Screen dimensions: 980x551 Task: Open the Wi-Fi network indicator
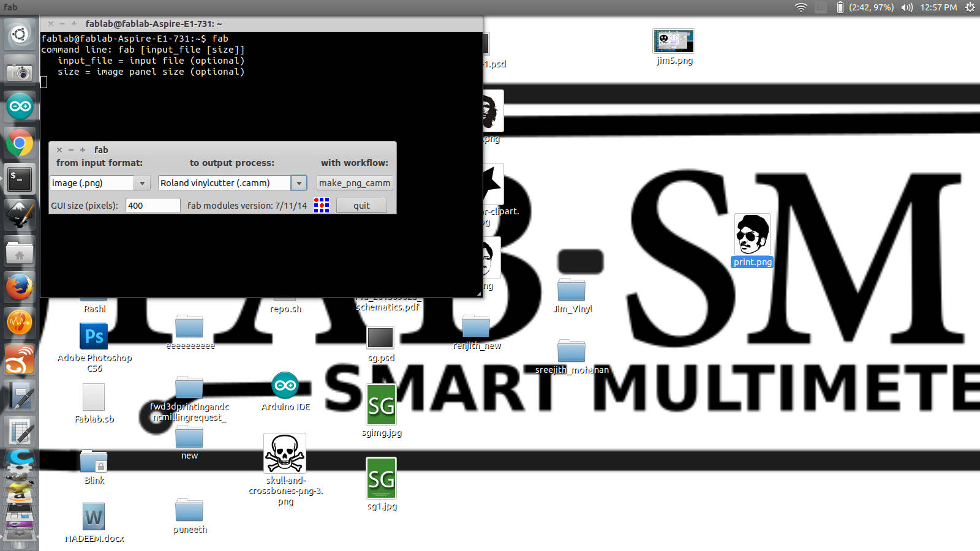click(801, 7)
